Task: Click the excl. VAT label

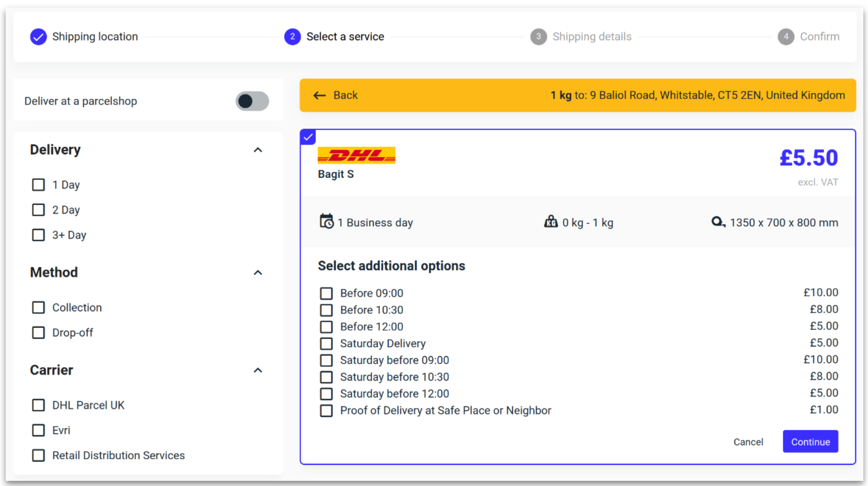Action: coord(818,182)
